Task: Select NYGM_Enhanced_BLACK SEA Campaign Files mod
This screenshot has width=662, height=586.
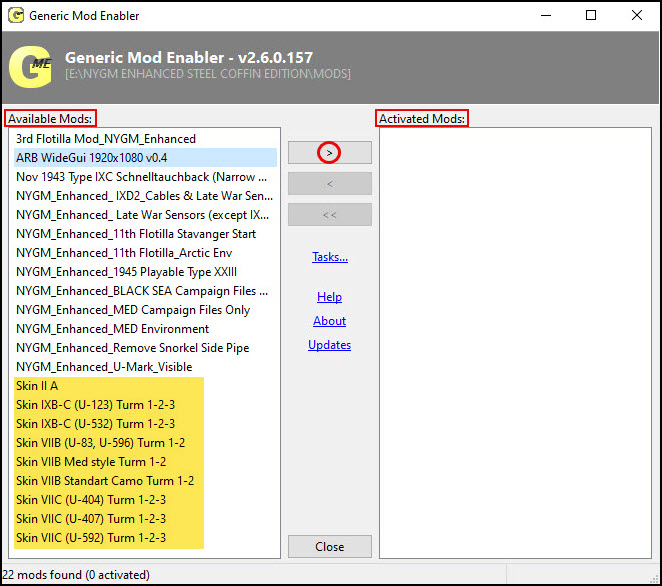Action: 145,290
